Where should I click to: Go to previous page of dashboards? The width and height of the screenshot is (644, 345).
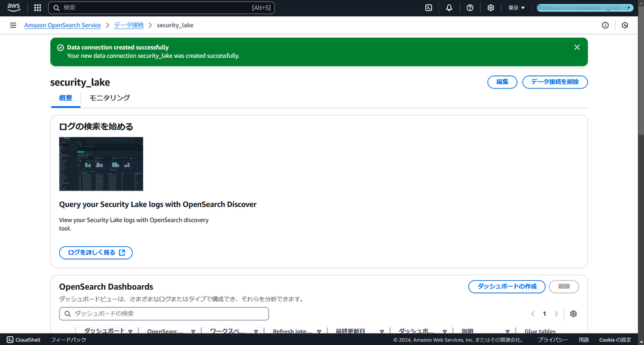click(533, 314)
